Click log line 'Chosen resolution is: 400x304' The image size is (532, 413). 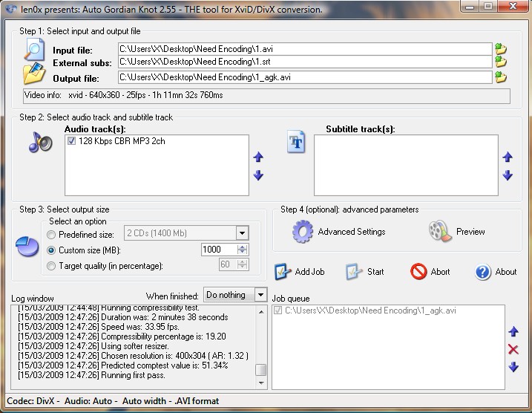(133, 356)
